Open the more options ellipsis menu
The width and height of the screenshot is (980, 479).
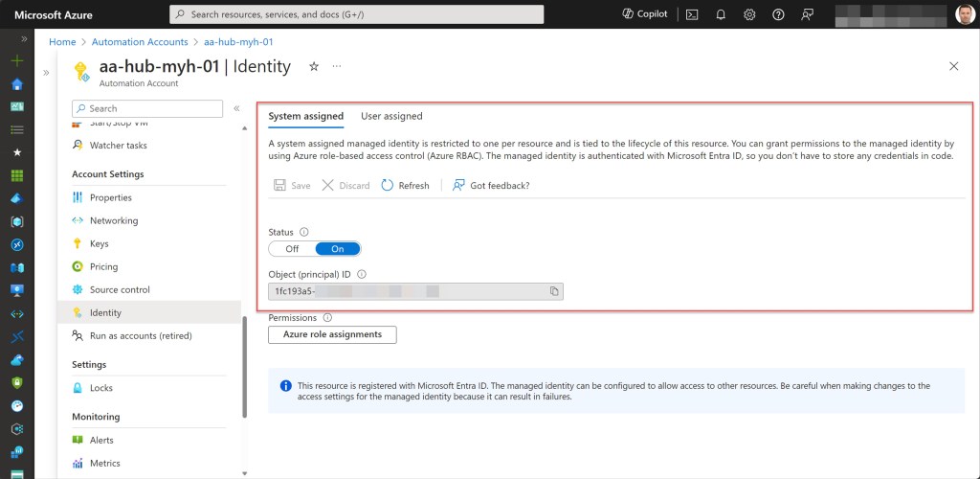point(336,66)
